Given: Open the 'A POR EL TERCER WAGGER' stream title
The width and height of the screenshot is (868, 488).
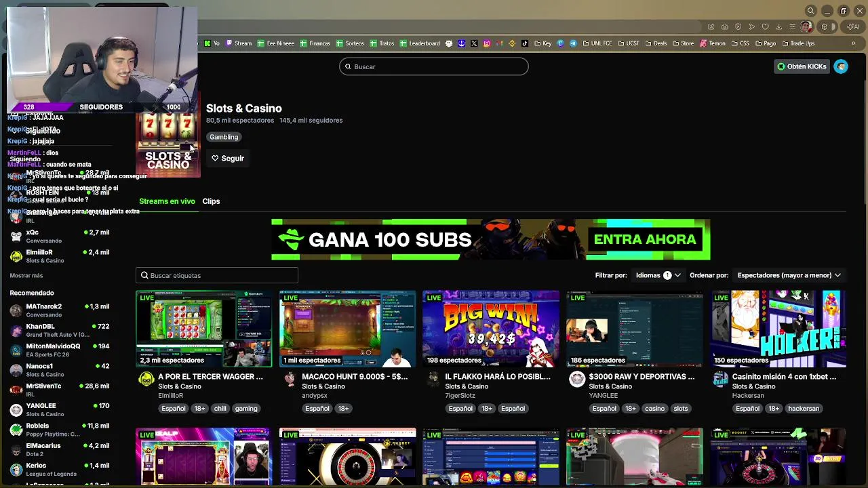Looking at the screenshot, I should [x=210, y=377].
